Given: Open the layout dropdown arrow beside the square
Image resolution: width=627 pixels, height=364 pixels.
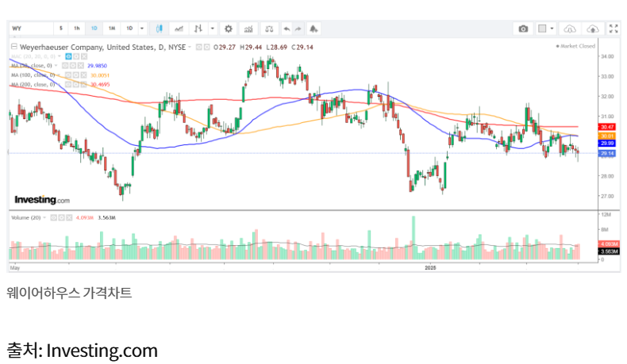Looking at the screenshot, I should pyautogui.click(x=552, y=29).
